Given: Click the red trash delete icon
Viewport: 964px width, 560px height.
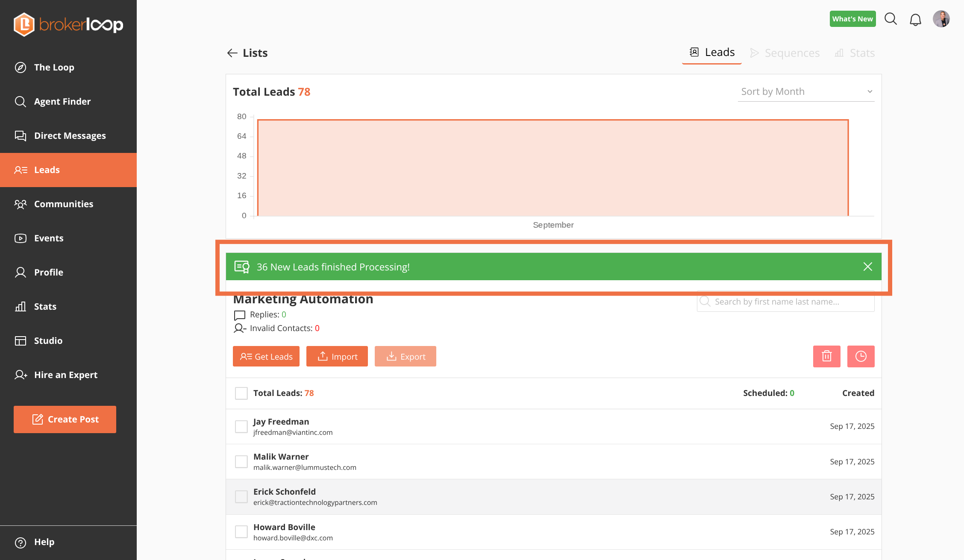Looking at the screenshot, I should 826,356.
